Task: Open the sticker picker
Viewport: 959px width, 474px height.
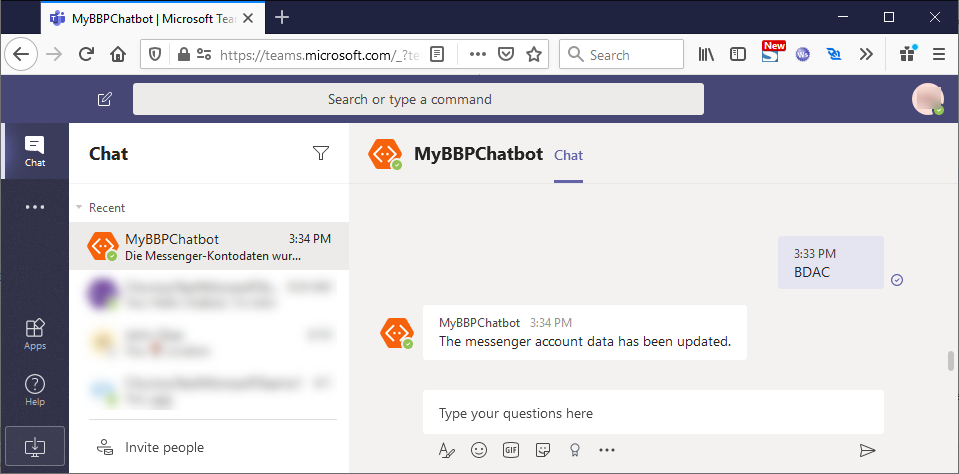Action: (542, 451)
